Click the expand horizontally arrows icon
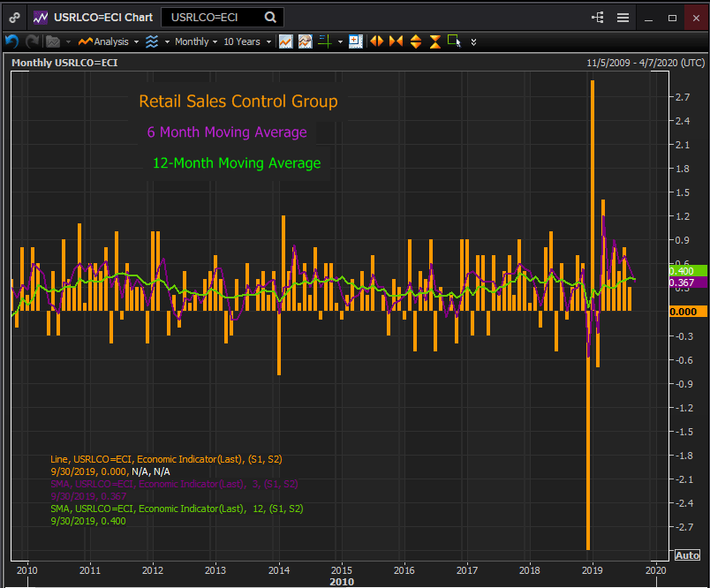The width and height of the screenshot is (710, 588). pos(377,41)
